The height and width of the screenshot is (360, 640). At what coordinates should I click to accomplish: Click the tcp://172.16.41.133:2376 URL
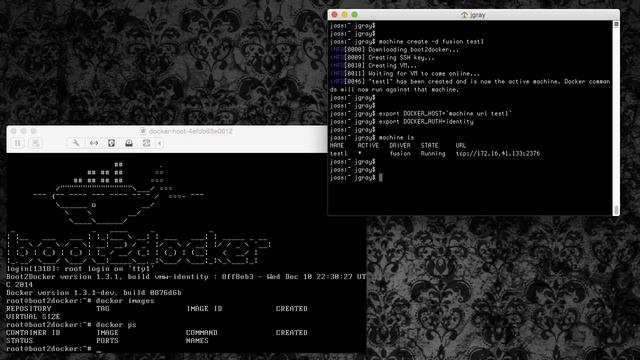[498, 154]
